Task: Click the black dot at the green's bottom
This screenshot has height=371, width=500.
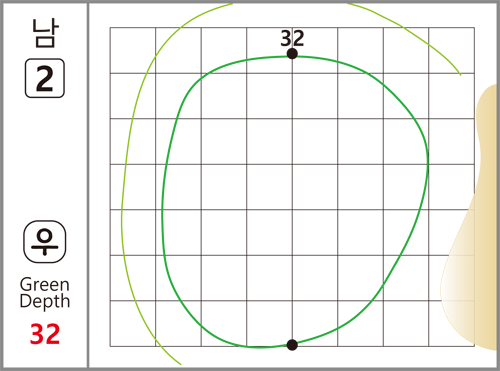Action: [292, 345]
